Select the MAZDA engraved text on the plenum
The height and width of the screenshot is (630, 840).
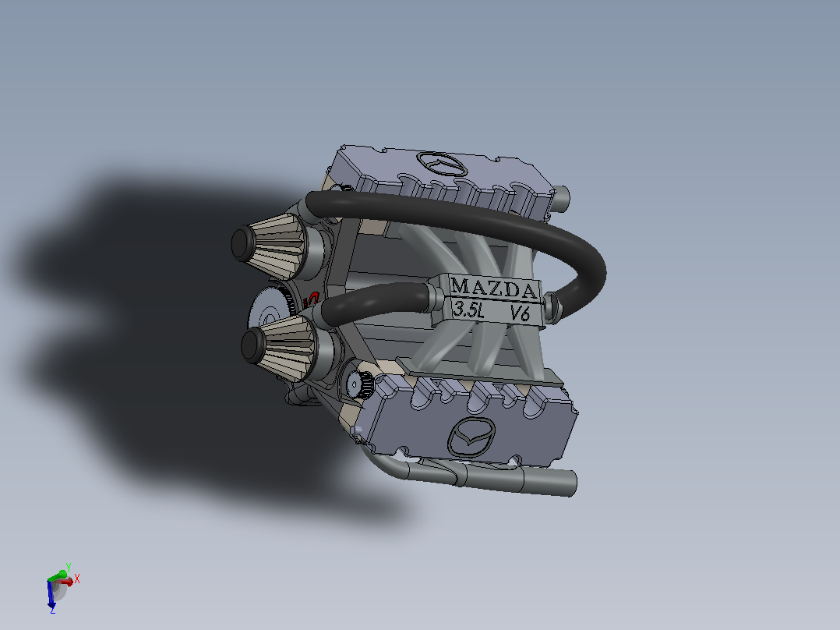point(492,288)
